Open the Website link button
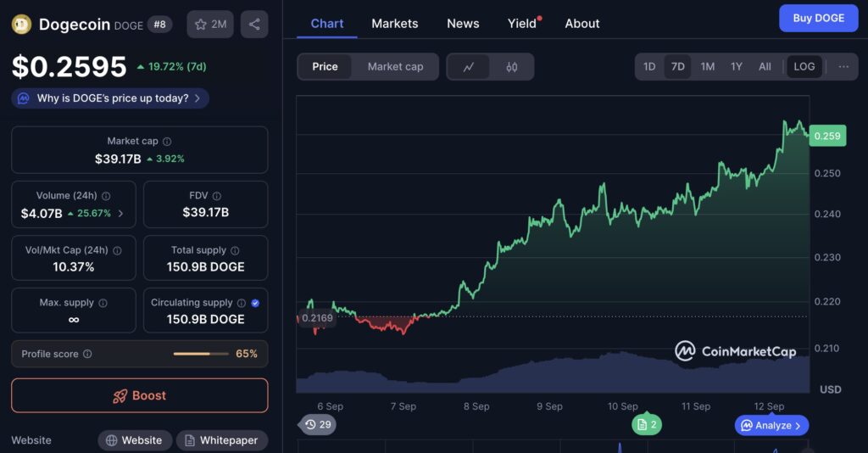Image resolution: width=868 pixels, height=453 pixels. pyautogui.click(x=134, y=440)
